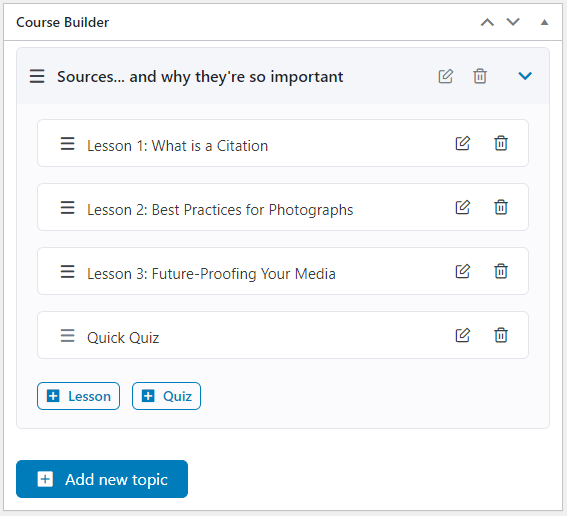Delete Lesson 3: Future-Proofing Your Media
This screenshot has height=516, width=567.
(501, 271)
